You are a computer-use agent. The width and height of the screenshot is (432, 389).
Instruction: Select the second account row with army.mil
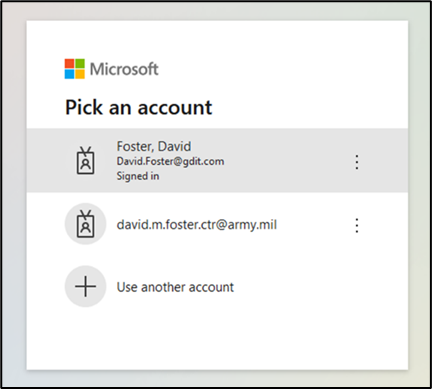[x=217, y=224]
